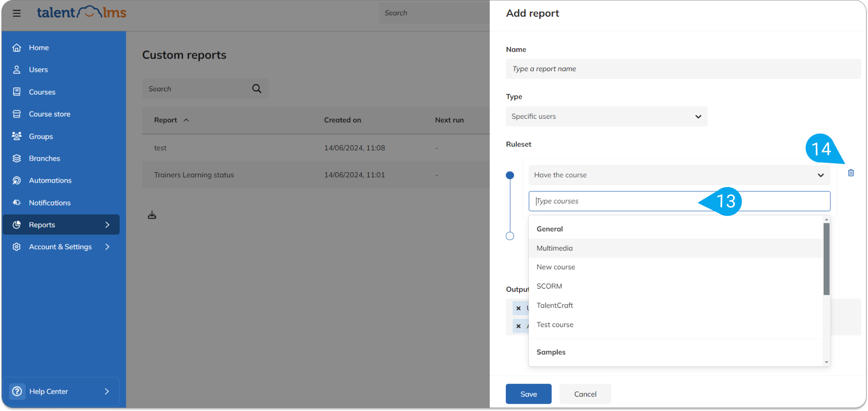Click the Course store icon
Screen dimensions: 868x411
click(x=17, y=114)
